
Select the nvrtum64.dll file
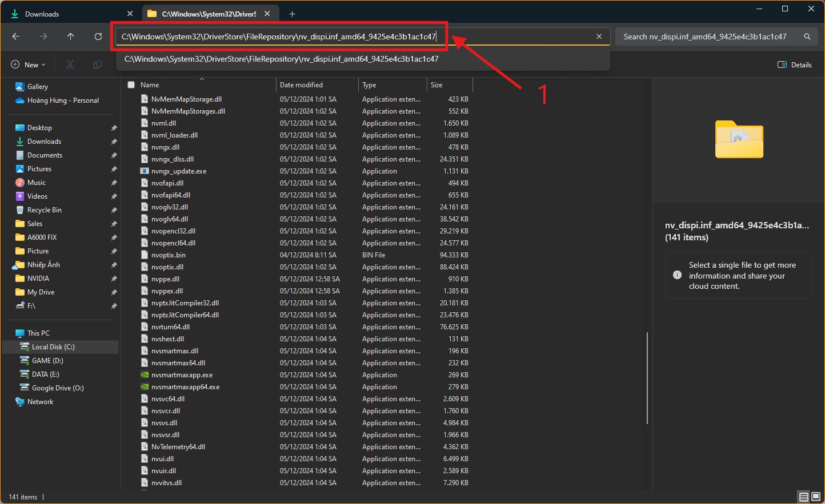pos(170,327)
